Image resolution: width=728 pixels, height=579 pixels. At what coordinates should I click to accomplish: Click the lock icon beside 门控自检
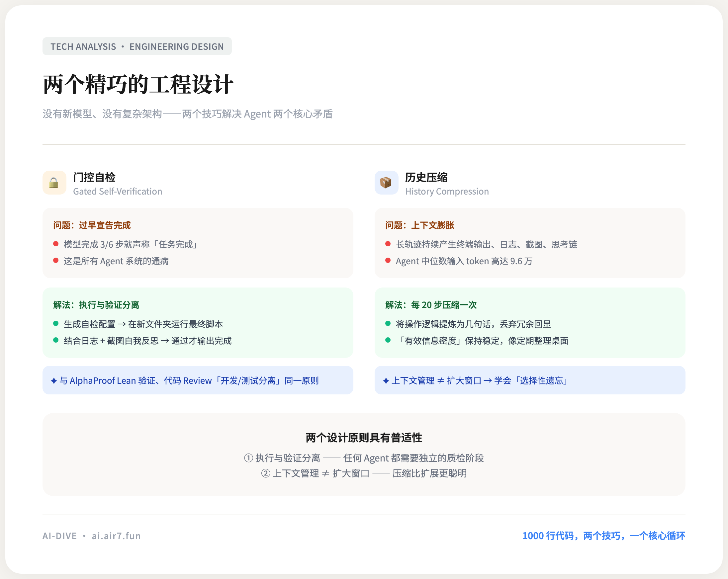click(x=54, y=183)
